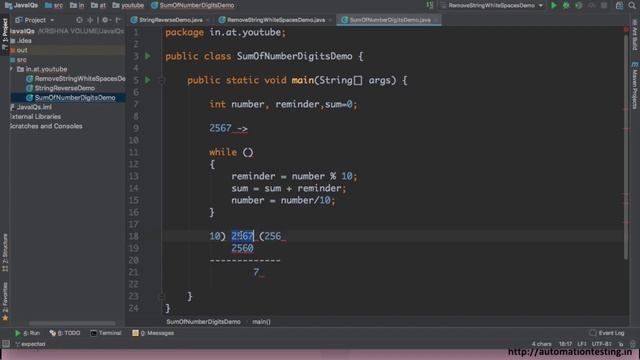Open the 6: TODO tool window
Image resolution: width=640 pixels, height=360 pixels.
[x=64, y=333]
